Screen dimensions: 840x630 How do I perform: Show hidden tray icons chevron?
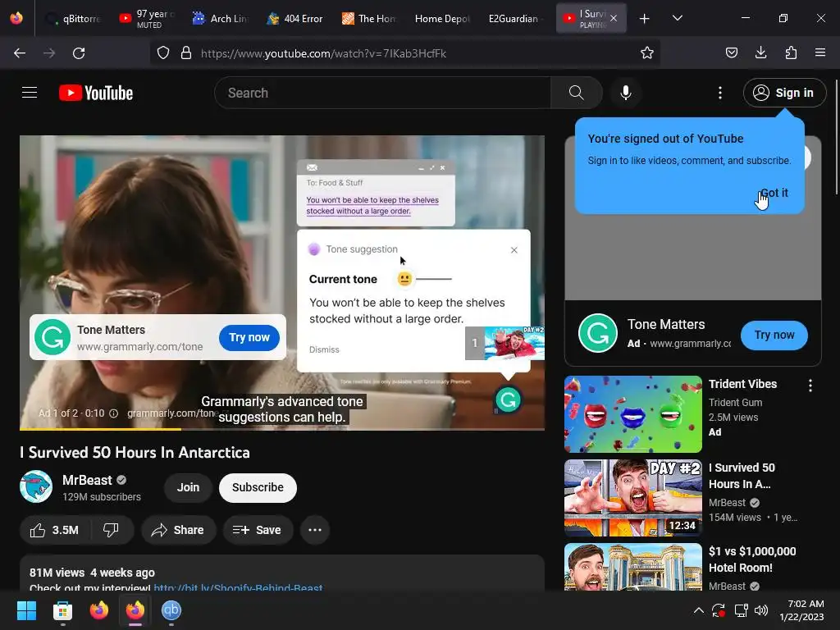[699, 610]
